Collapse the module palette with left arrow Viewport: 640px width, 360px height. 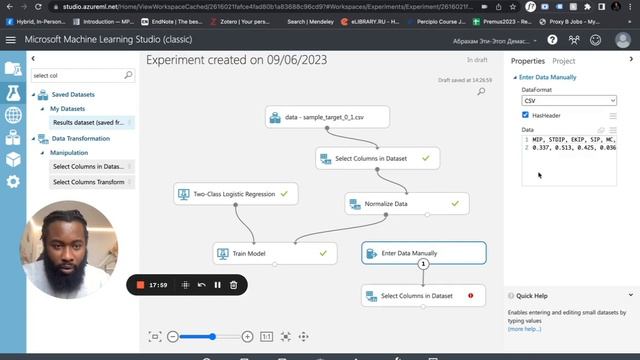(33, 59)
